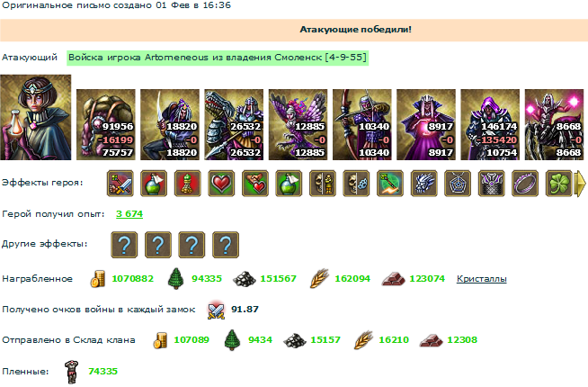Screen dimensions: 588x387
Task: Click the crossed swords war points icon
Action: pos(217,310)
